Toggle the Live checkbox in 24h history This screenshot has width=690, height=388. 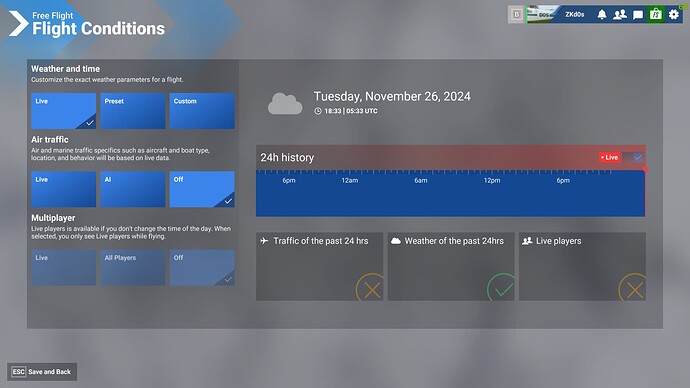coord(638,157)
